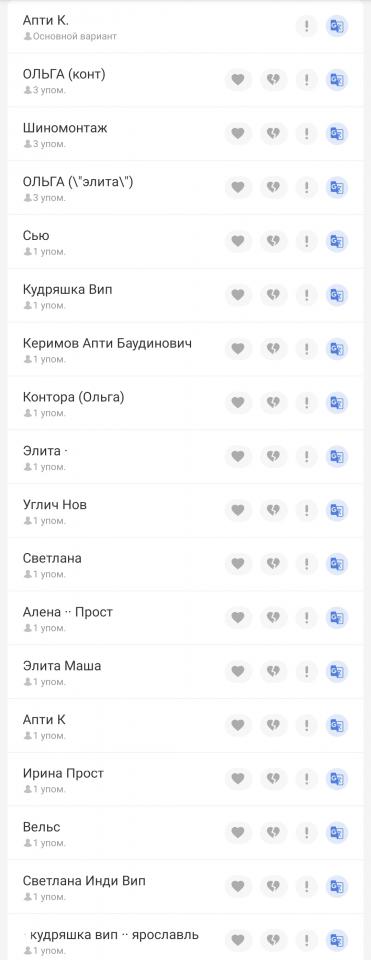371x960 pixels.
Task: Translate the Апти К. main variant
Action: tap(337, 26)
